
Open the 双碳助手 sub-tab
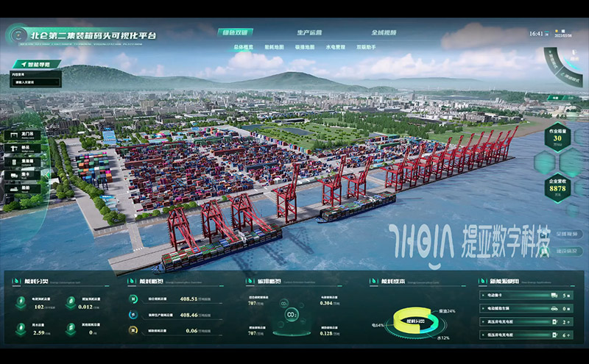366,47
